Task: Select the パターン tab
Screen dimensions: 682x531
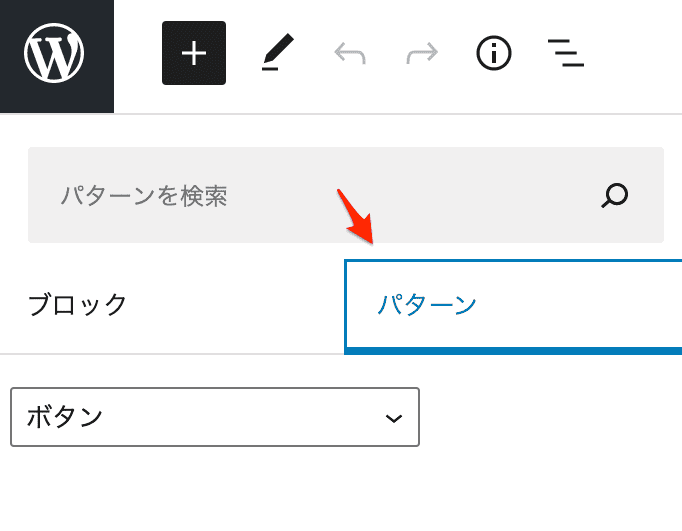Action: point(513,307)
